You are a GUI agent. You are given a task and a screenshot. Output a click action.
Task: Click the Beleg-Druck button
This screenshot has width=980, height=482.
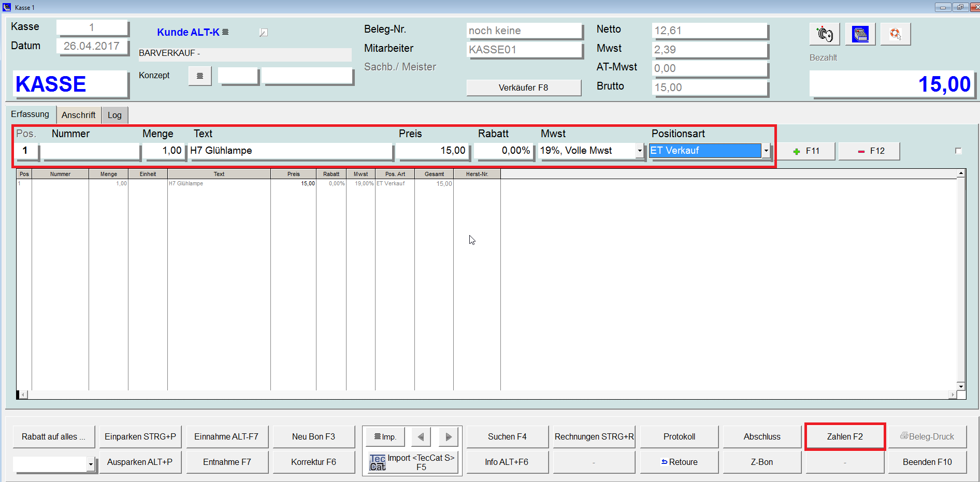pyautogui.click(x=927, y=436)
